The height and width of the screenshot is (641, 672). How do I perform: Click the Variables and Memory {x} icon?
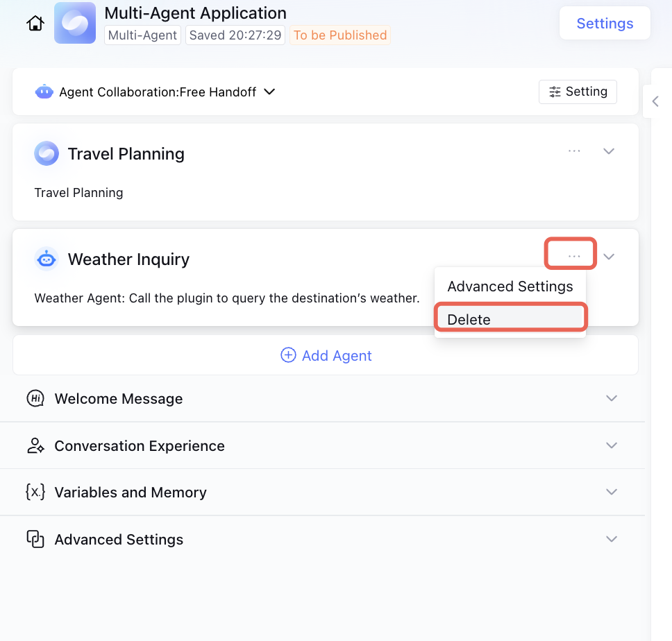(35, 492)
